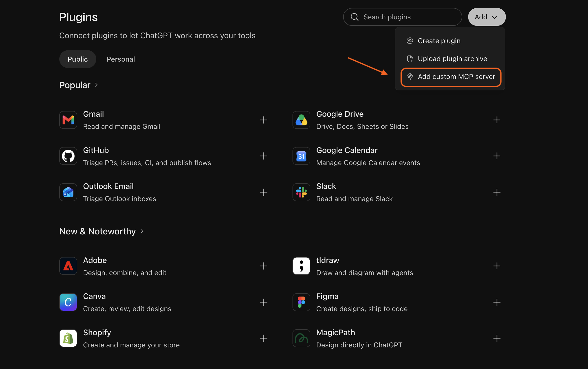
Task: Open the Shopify plugin title
Action: pos(97,332)
